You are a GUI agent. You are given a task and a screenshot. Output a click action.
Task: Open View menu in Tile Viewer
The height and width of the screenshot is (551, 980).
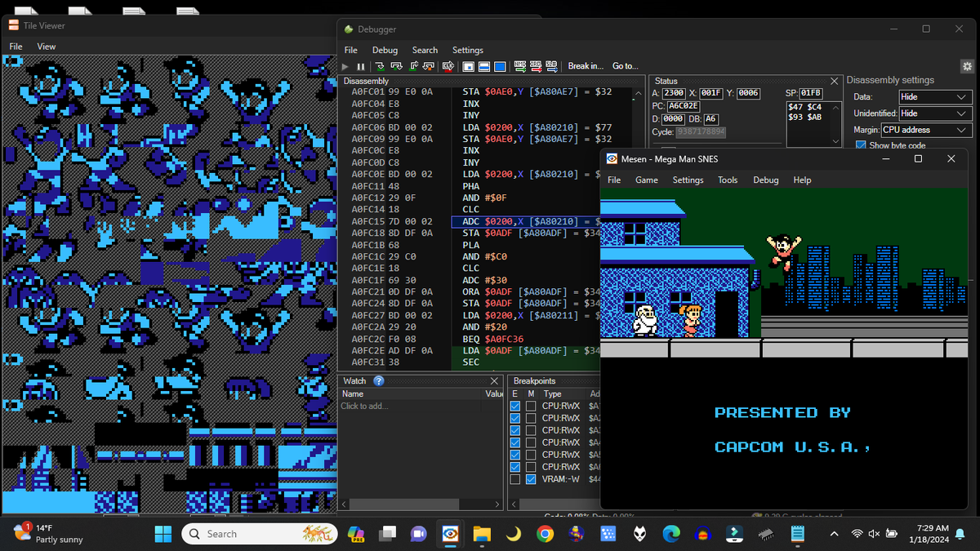47,47
